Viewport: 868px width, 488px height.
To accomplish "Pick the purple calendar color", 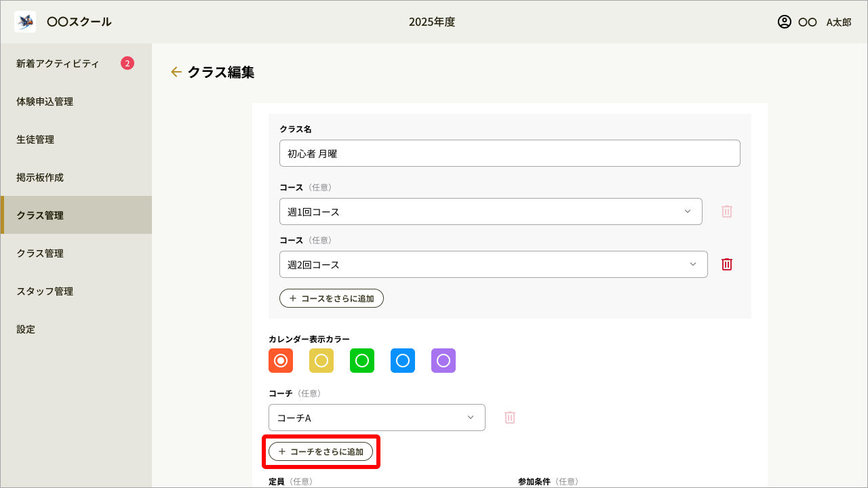I will (443, 361).
